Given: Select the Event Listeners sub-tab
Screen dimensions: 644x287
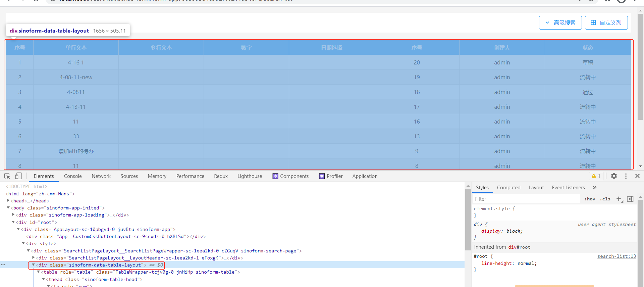Looking at the screenshot, I should [x=568, y=188].
